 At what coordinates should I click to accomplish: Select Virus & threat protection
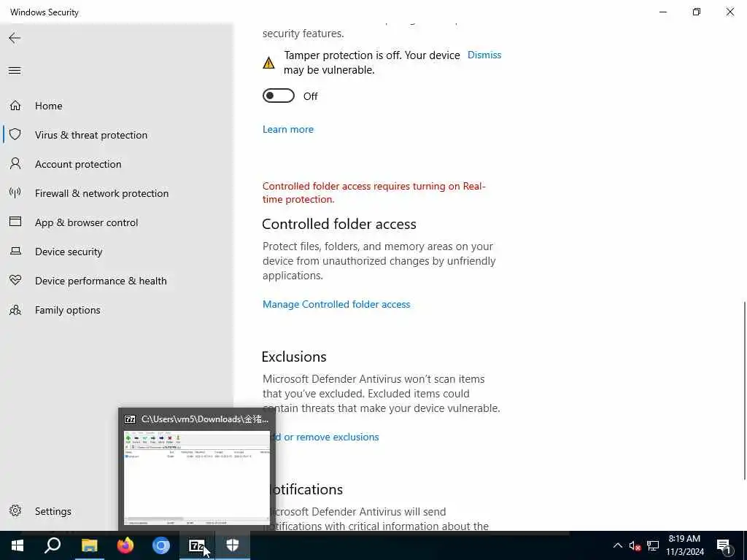pyautogui.click(x=91, y=135)
